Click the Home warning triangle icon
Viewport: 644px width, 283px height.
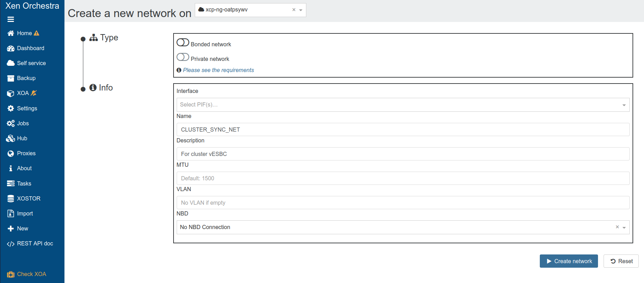37,33
